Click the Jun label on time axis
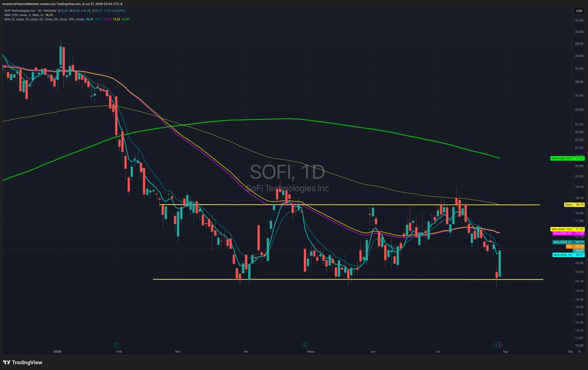 [373, 351]
